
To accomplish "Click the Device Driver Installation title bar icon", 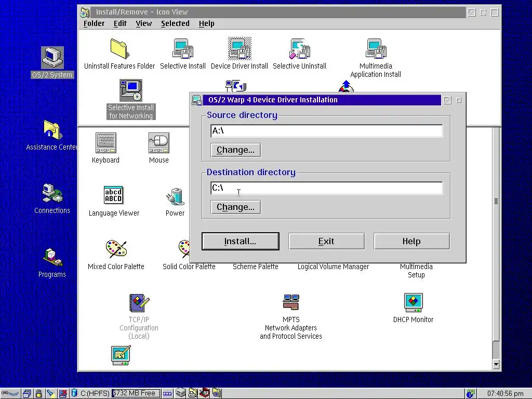I will tap(197, 100).
